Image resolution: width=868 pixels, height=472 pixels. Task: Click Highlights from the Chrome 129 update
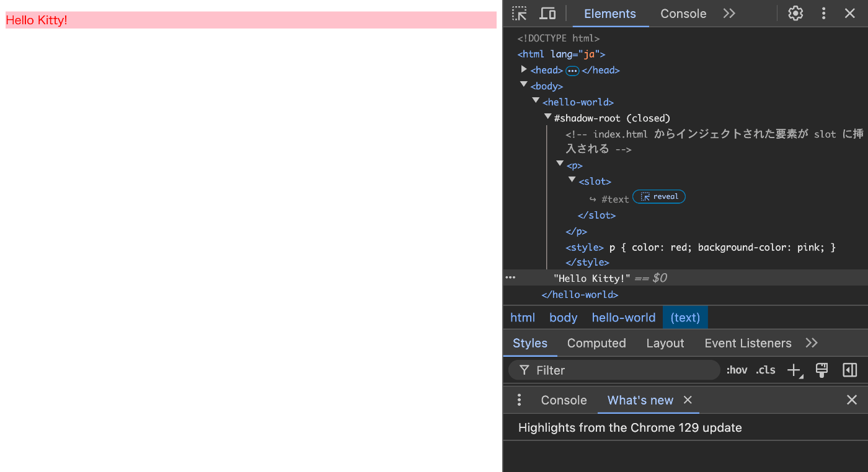(630, 427)
